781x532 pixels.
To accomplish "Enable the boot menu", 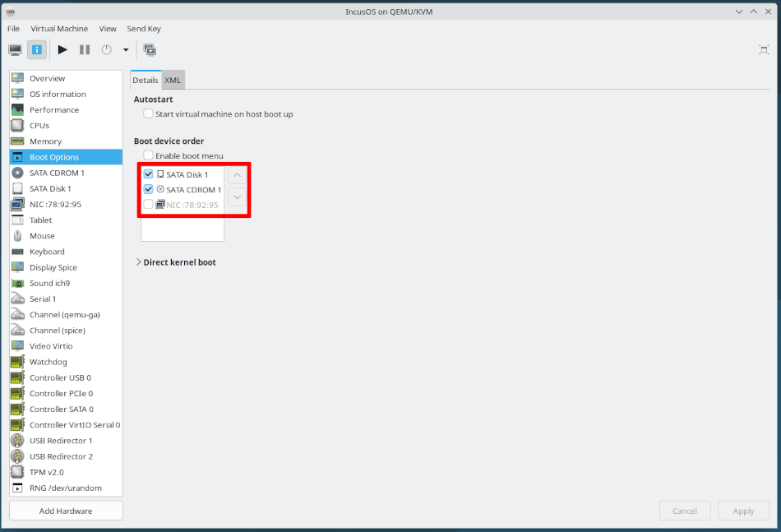I will pos(148,155).
